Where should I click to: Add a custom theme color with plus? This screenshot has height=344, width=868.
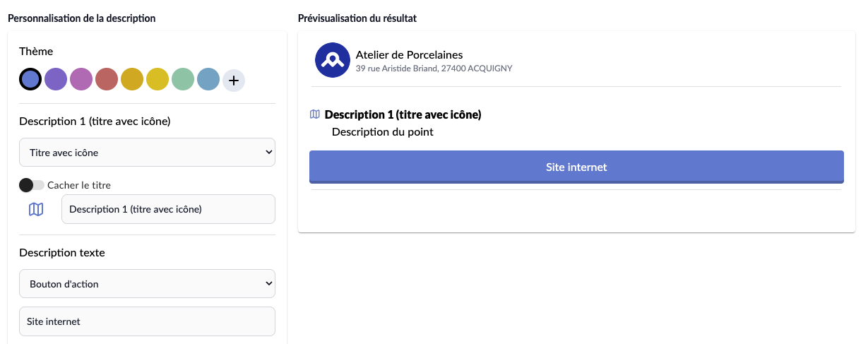coord(234,80)
